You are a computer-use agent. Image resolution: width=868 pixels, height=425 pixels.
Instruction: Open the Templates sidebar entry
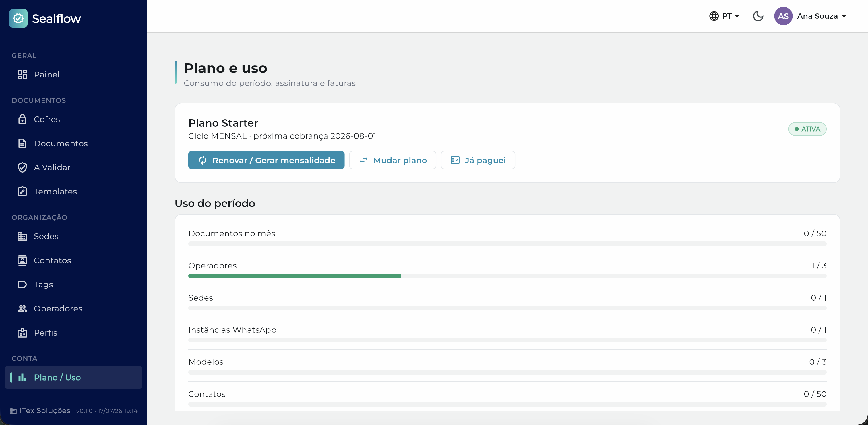coord(73,191)
